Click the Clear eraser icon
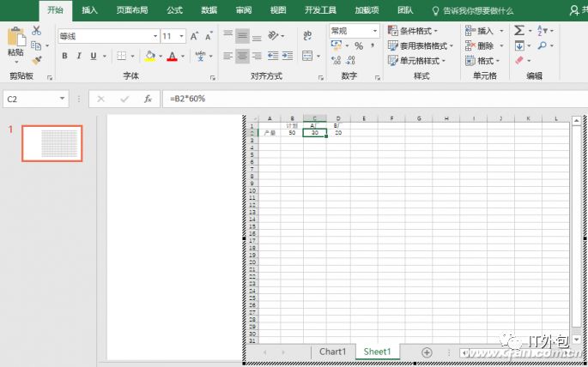The width and height of the screenshot is (588, 367). (519, 60)
